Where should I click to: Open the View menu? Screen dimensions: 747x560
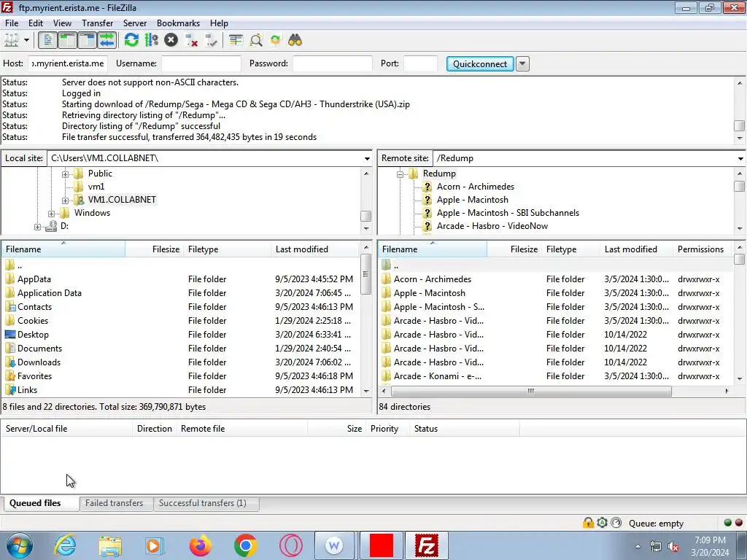[x=62, y=23]
